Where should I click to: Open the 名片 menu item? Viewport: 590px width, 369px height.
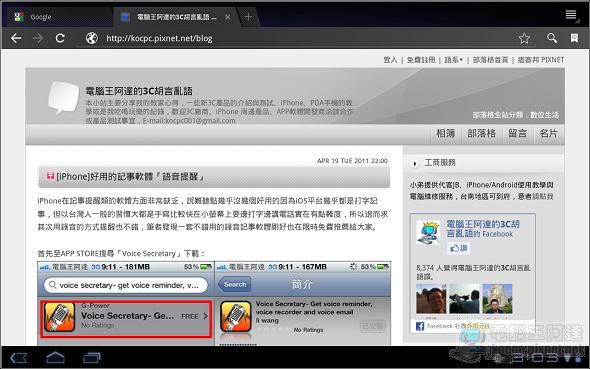pyautogui.click(x=548, y=134)
